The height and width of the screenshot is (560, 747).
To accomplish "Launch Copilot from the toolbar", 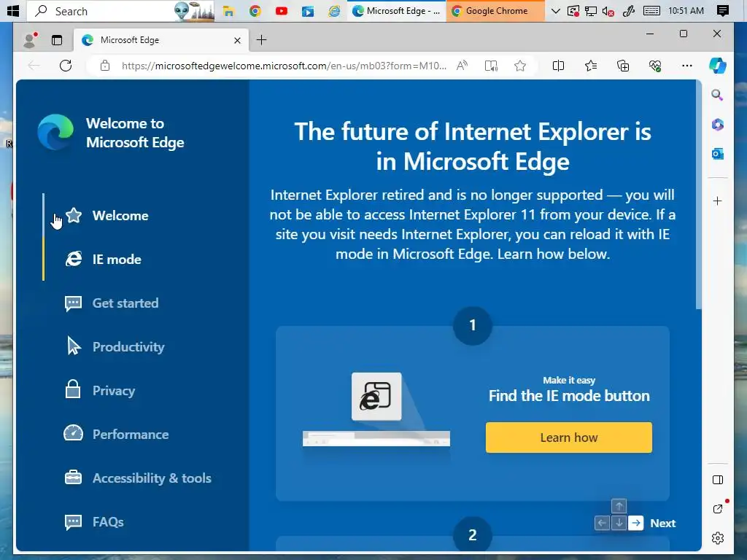I will click(718, 65).
